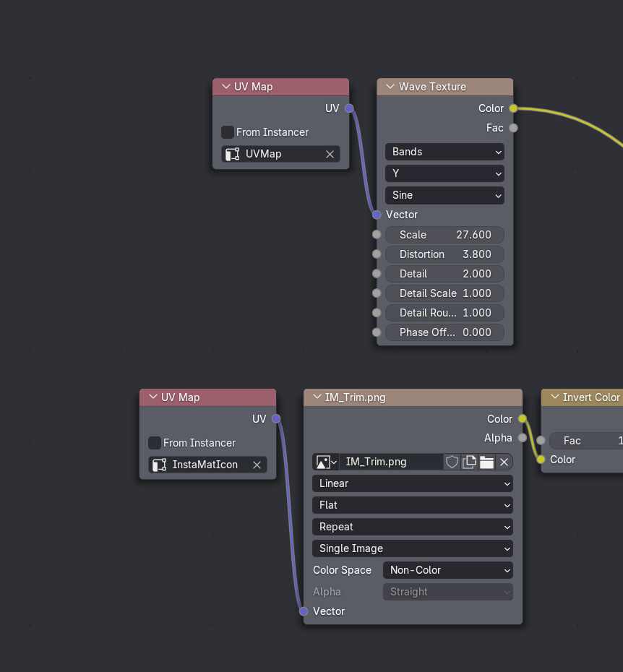The image size is (623, 672).
Task: Click the fake user shield icon for IM_Trim.png
Action: tap(452, 462)
